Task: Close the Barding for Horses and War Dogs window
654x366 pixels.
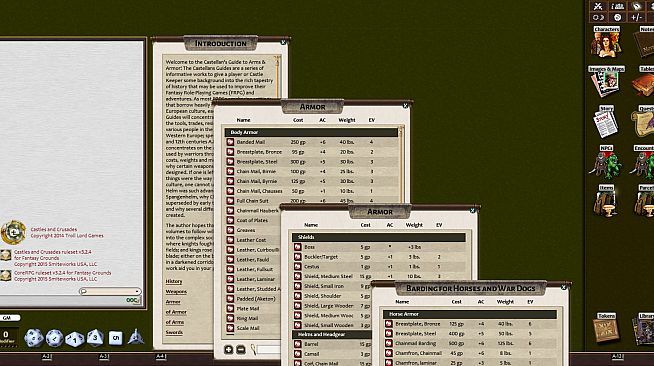Action: (564, 287)
